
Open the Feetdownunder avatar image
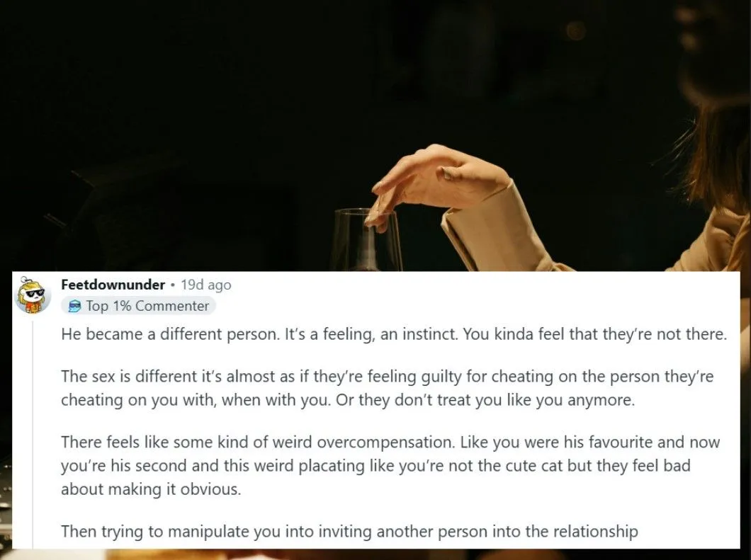tap(33, 295)
